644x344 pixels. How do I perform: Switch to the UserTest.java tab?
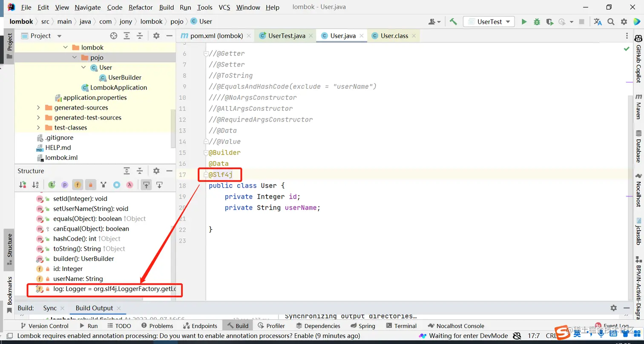pos(285,36)
